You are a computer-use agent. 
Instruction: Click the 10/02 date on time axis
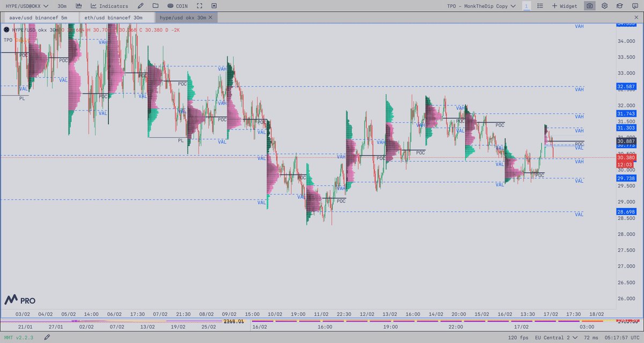275,314
